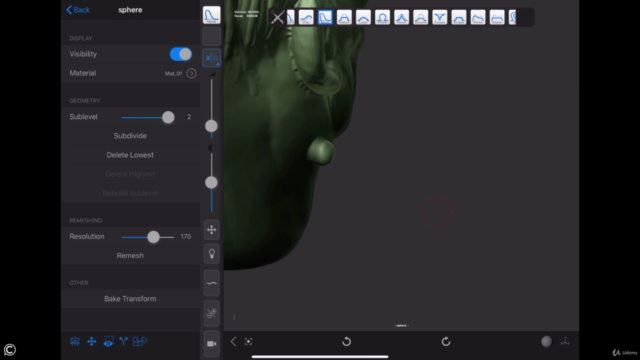Tap Remesh

(x=130, y=256)
